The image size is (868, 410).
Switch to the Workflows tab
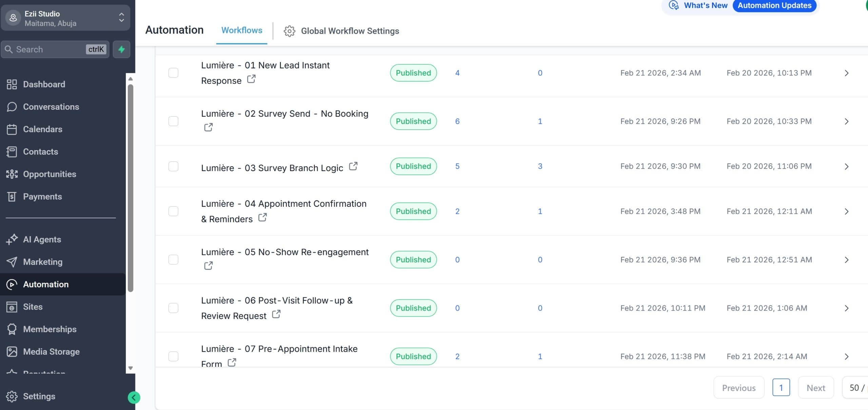click(x=241, y=30)
